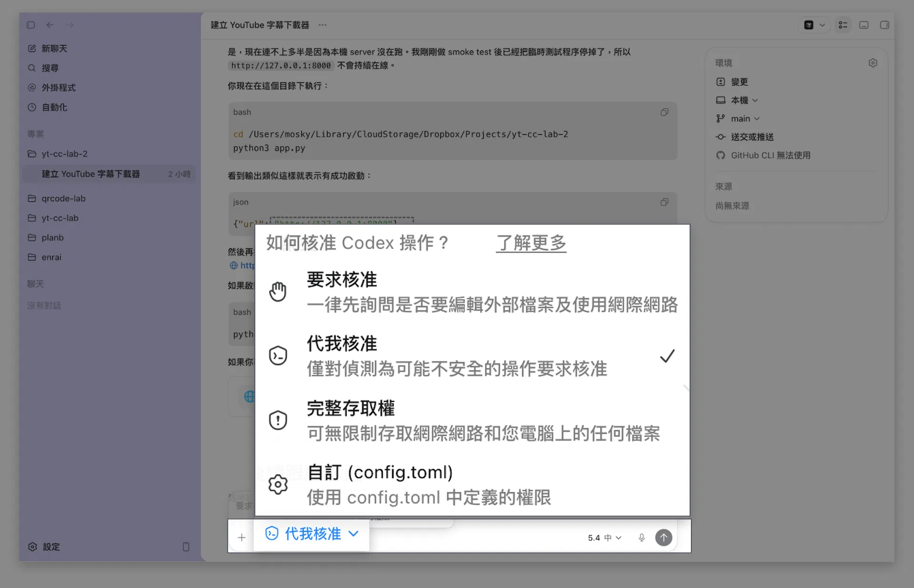Select the 完整存取權 full access option
Image resolution: width=914 pixels, height=588 pixels.
pos(472,420)
